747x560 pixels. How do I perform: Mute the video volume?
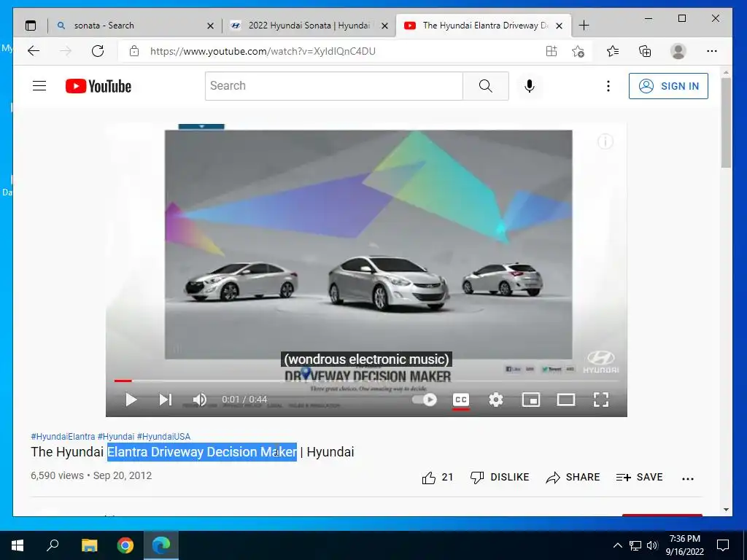[200, 400]
